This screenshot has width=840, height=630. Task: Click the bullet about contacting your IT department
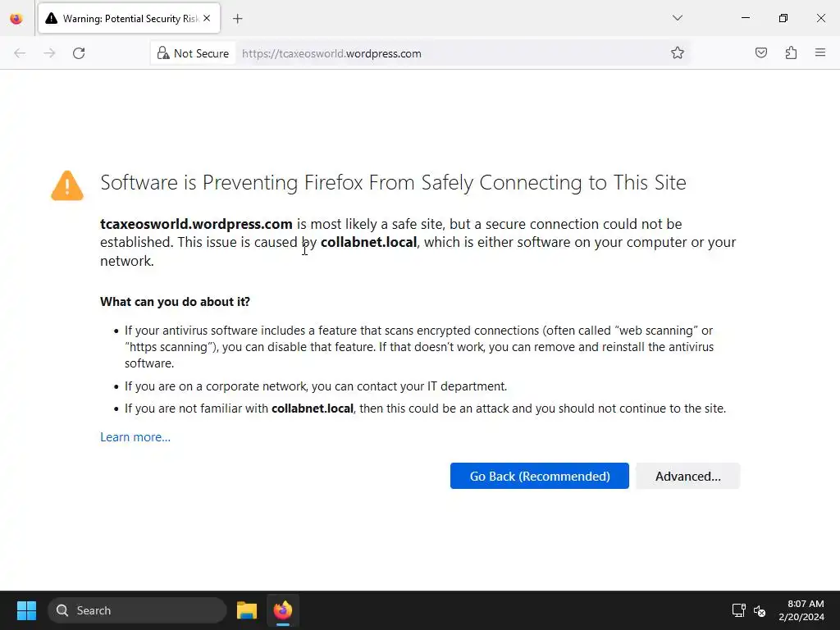tap(316, 386)
